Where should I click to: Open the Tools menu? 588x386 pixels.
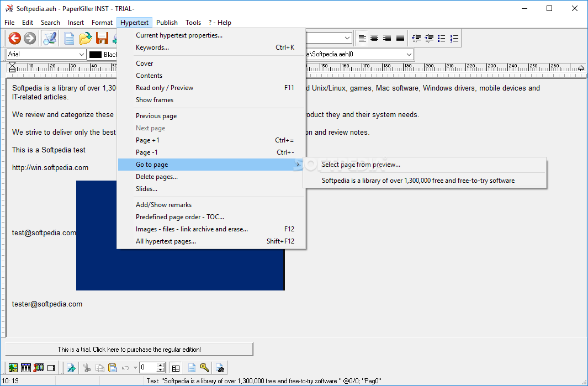pos(193,23)
